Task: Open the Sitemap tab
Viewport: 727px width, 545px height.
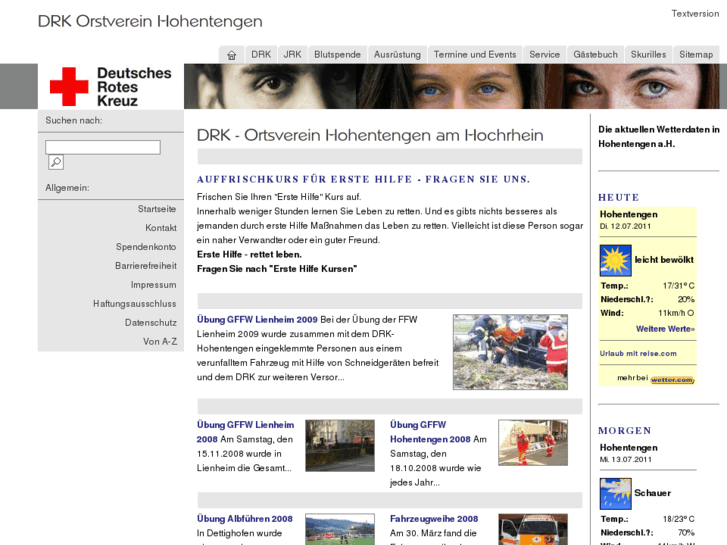Action: click(696, 55)
